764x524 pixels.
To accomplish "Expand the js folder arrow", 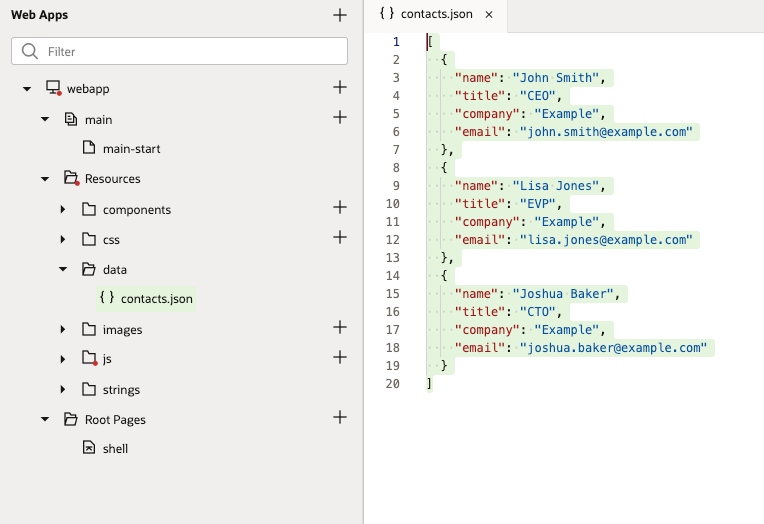I will [63, 359].
